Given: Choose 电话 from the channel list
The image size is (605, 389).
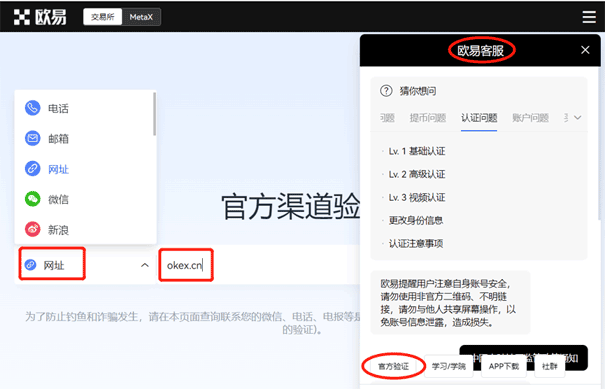Looking at the screenshot, I should point(85,108).
